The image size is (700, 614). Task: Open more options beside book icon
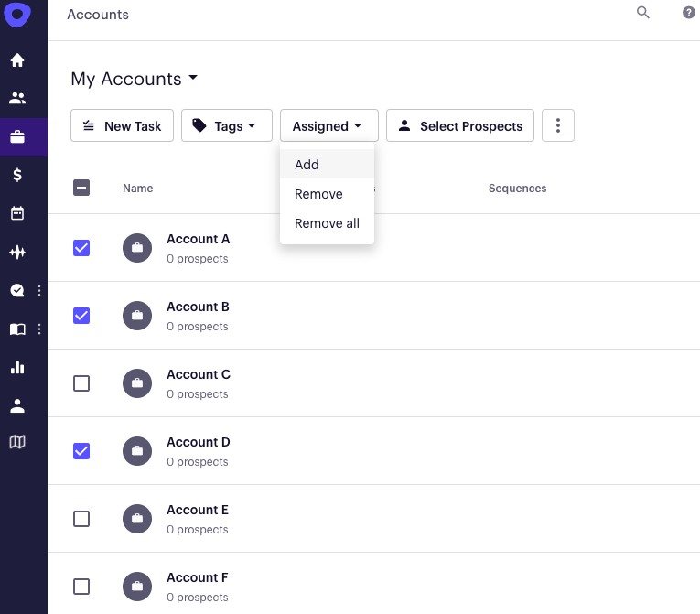click(x=39, y=329)
